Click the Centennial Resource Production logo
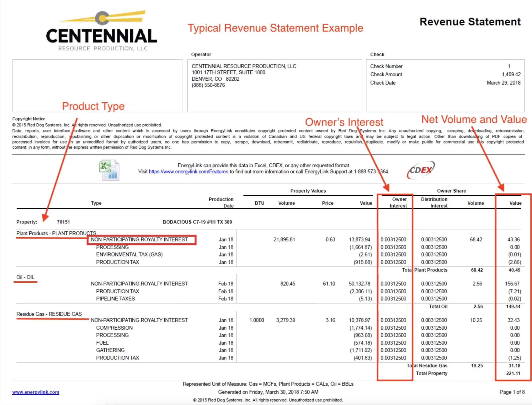 (x=102, y=31)
